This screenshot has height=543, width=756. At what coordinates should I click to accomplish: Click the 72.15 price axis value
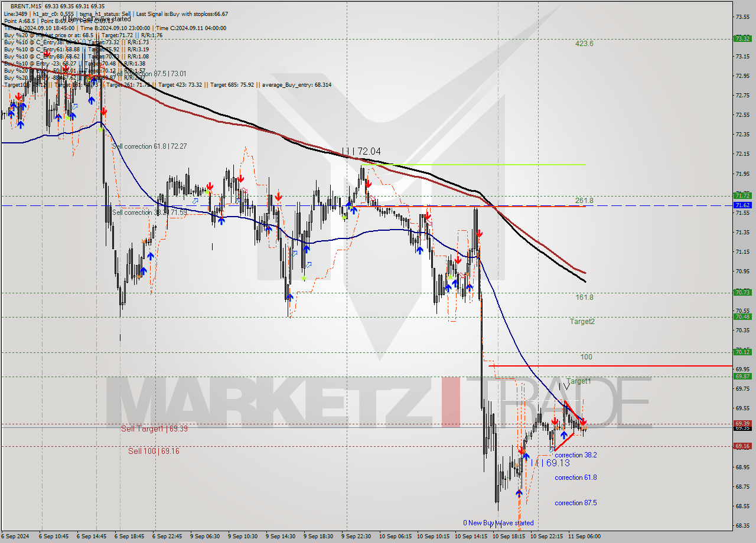point(742,154)
